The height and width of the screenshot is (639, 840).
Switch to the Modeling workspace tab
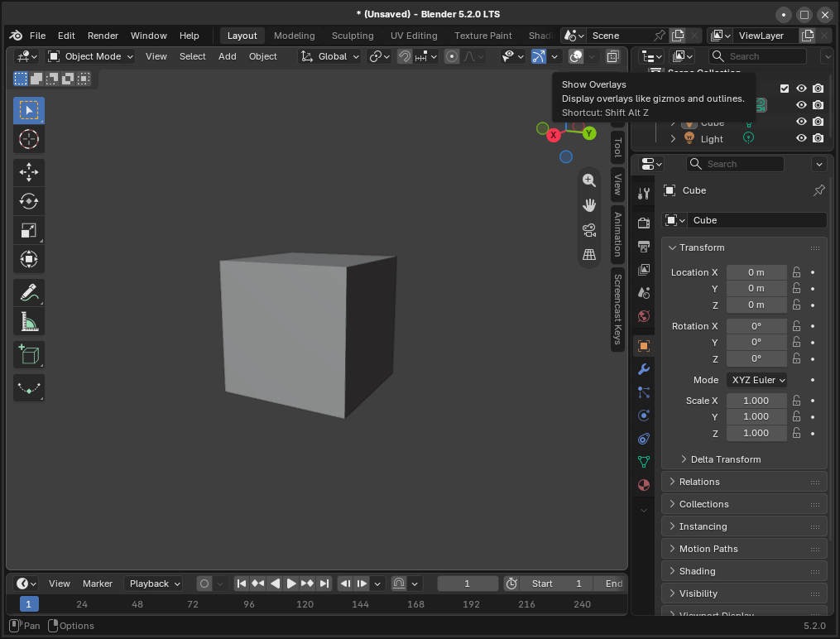click(x=294, y=36)
